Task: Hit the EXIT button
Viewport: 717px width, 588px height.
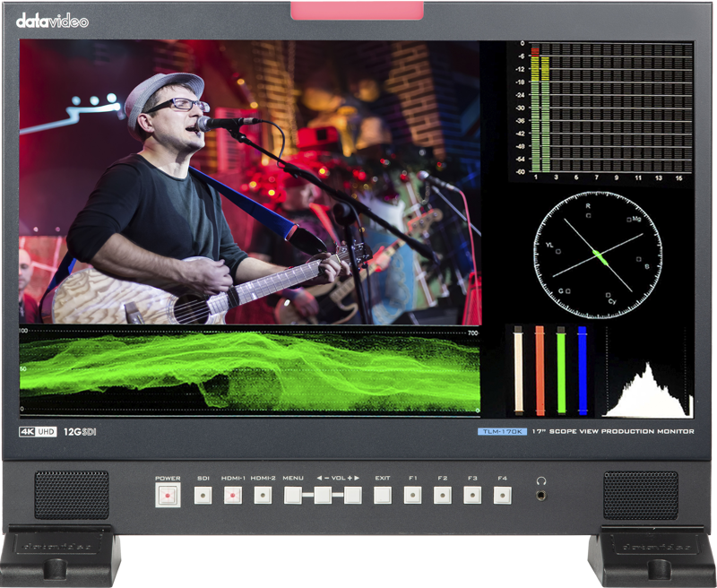Action: [383, 495]
